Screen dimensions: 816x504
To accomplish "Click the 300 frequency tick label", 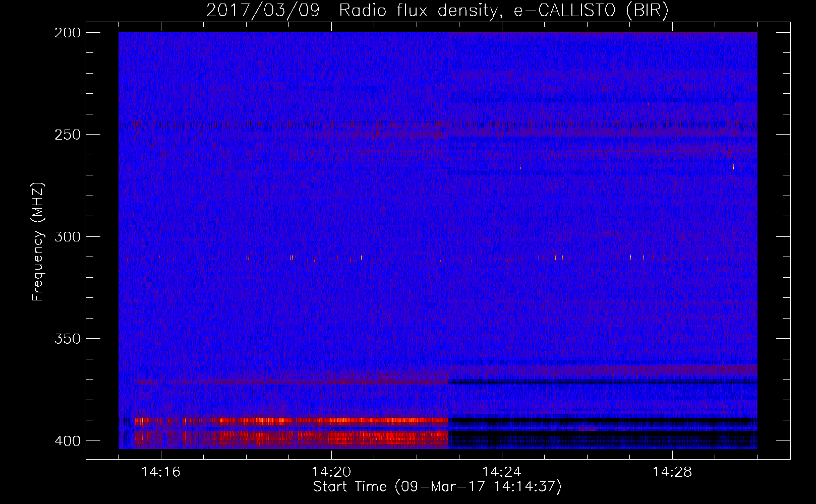I will [68, 237].
